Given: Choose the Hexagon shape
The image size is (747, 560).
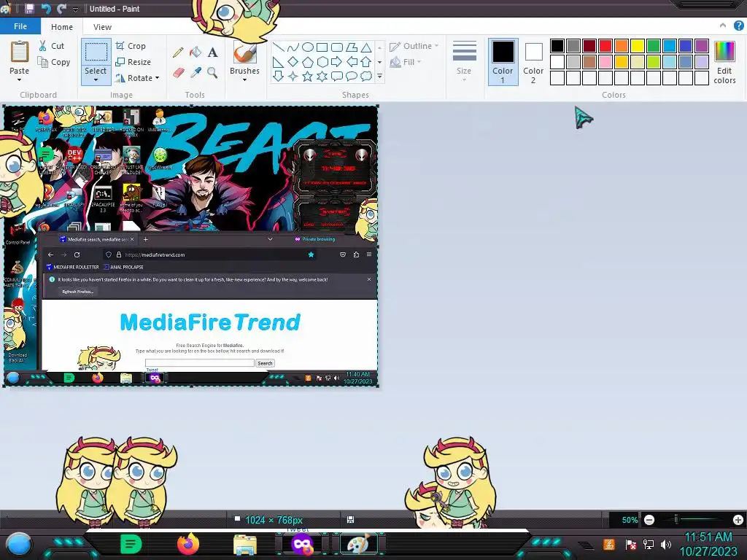Looking at the screenshot, I should point(322,62).
